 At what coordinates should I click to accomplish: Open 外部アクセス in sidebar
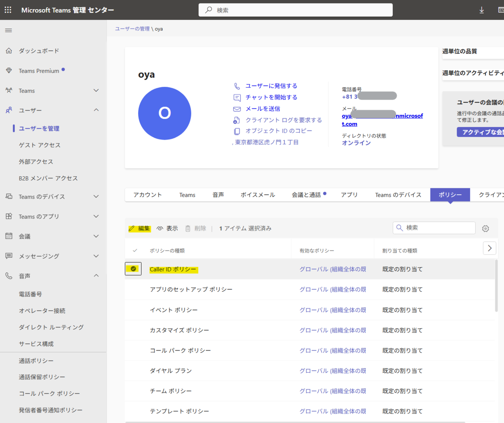pyautogui.click(x=36, y=162)
